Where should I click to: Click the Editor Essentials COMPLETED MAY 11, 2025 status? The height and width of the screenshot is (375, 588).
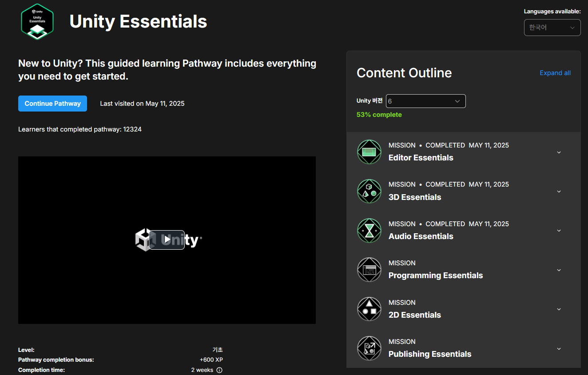[467, 145]
